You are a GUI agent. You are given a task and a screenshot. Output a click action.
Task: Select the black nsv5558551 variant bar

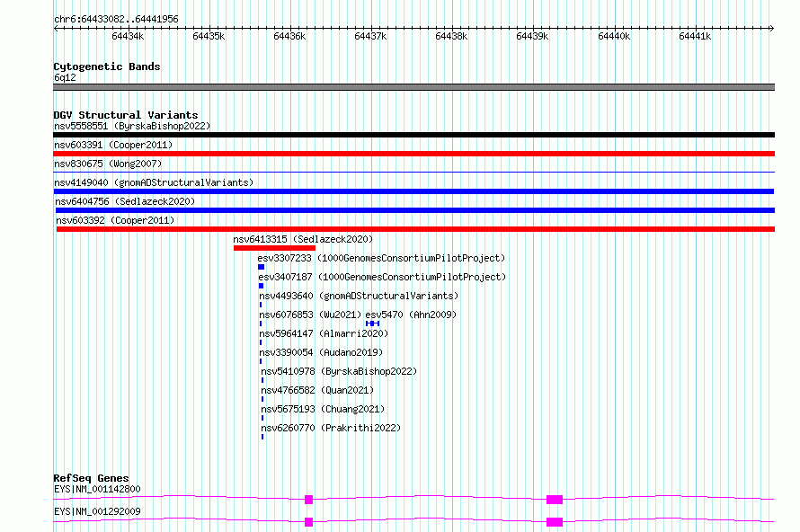point(413,135)
